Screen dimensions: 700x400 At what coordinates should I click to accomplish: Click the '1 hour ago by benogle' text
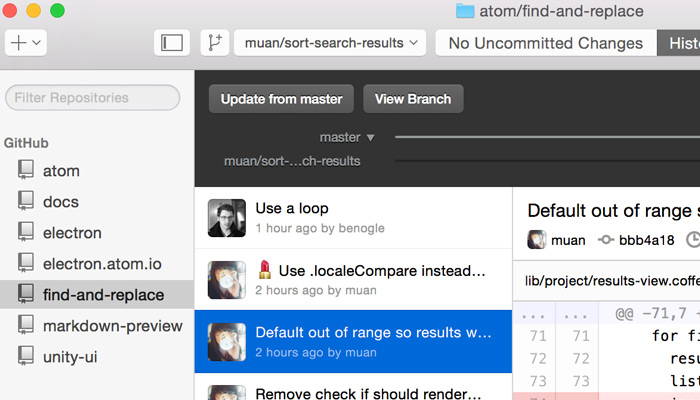320,228
